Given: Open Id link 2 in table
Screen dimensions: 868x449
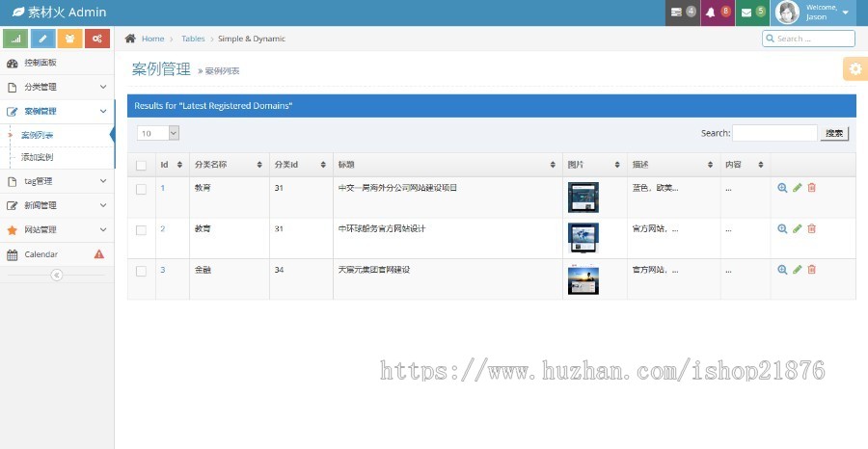Looking at the screenshot, I should pyautogui.click(x=163, y=228).
